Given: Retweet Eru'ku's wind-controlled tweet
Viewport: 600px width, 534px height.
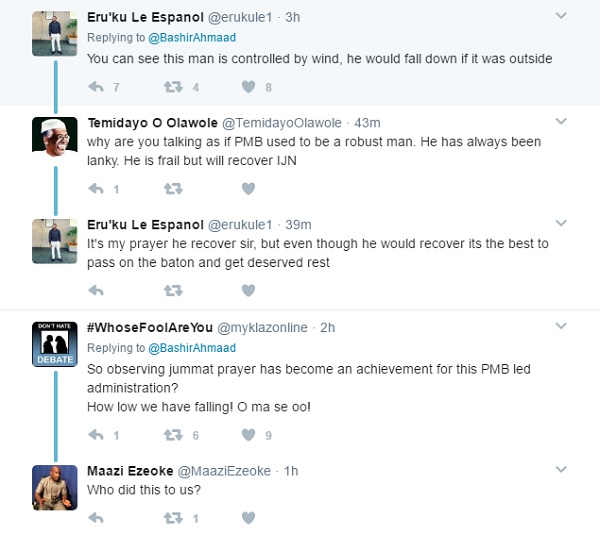Looking at the screenshot, I should [172, 87].
